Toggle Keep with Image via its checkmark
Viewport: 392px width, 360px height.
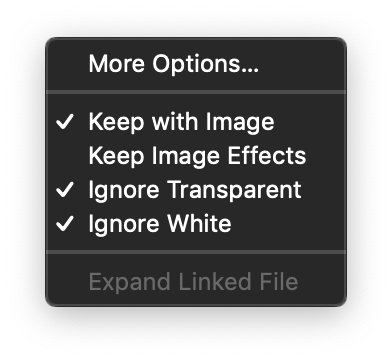click(x=65, y=122)
